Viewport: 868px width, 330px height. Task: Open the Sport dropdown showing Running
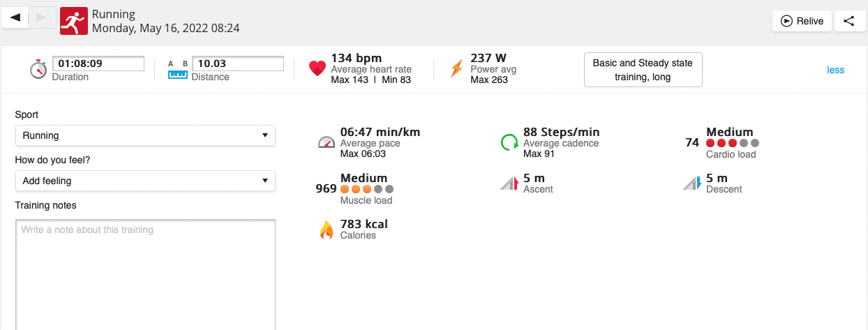(x=145, y=135)
